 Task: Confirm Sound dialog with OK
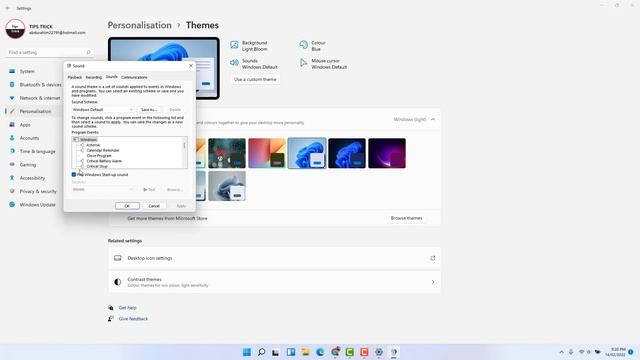(127, 206)
